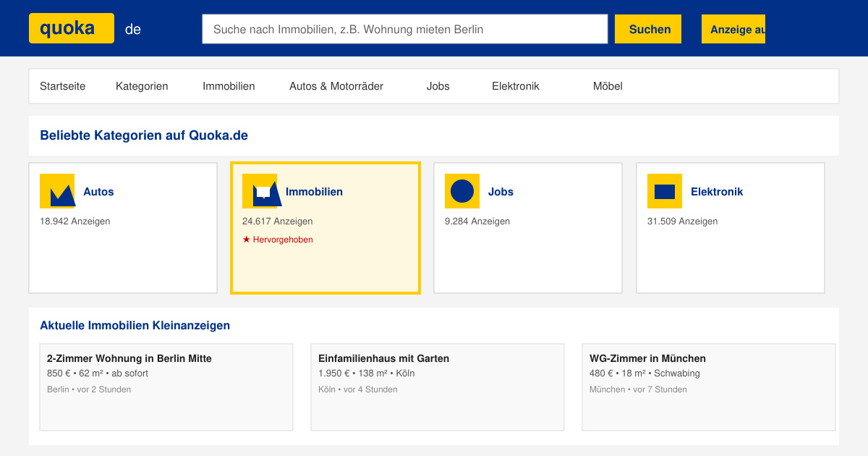Click the Suchen button
868x456 pixels.
click(x=648, y=29)
